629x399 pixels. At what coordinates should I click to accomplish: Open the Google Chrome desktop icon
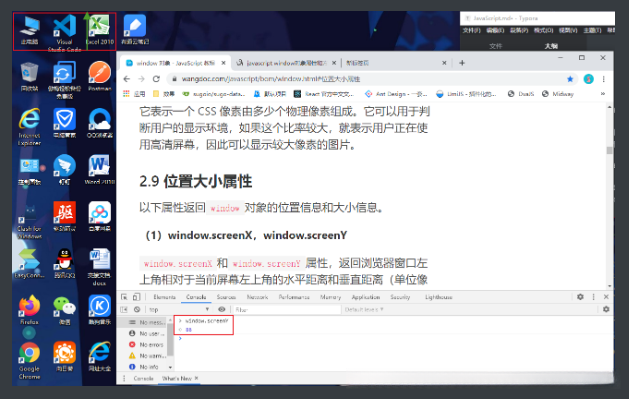(29, 360)
